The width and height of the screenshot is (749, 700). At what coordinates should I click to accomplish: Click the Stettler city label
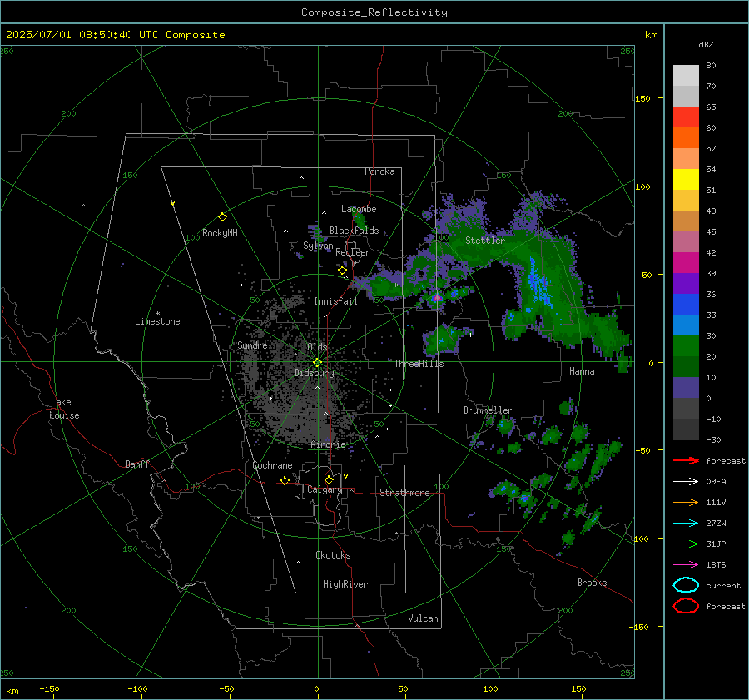(485, 241)
